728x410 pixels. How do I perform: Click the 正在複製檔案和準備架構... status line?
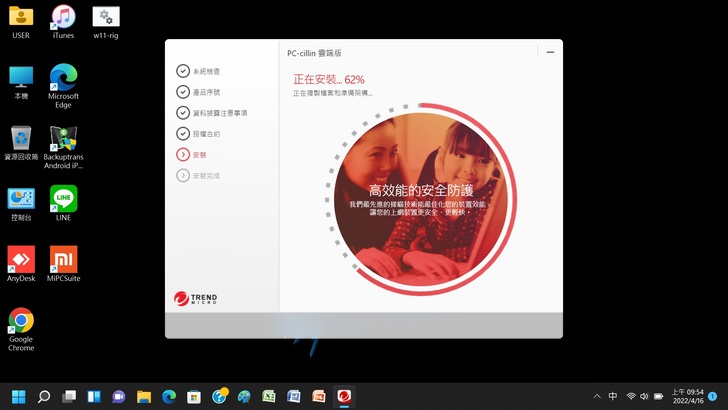point(332,93)
